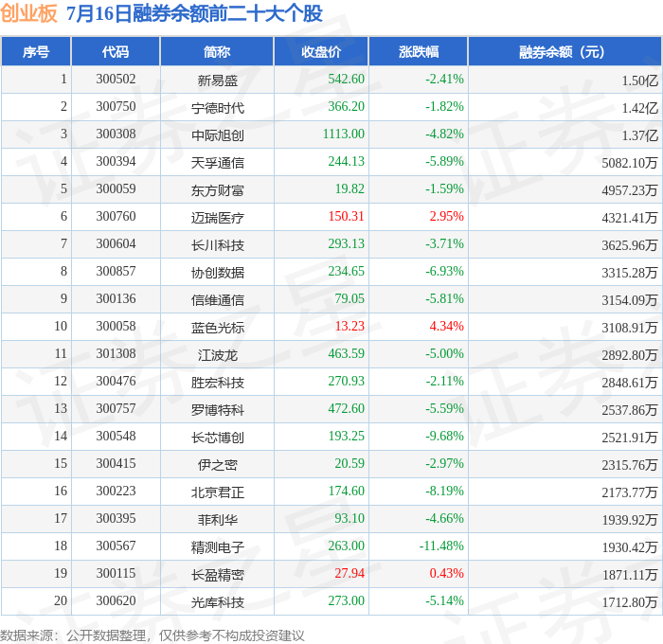
Task: Click the 涨跌幅 column header
Action: (419, 51)
